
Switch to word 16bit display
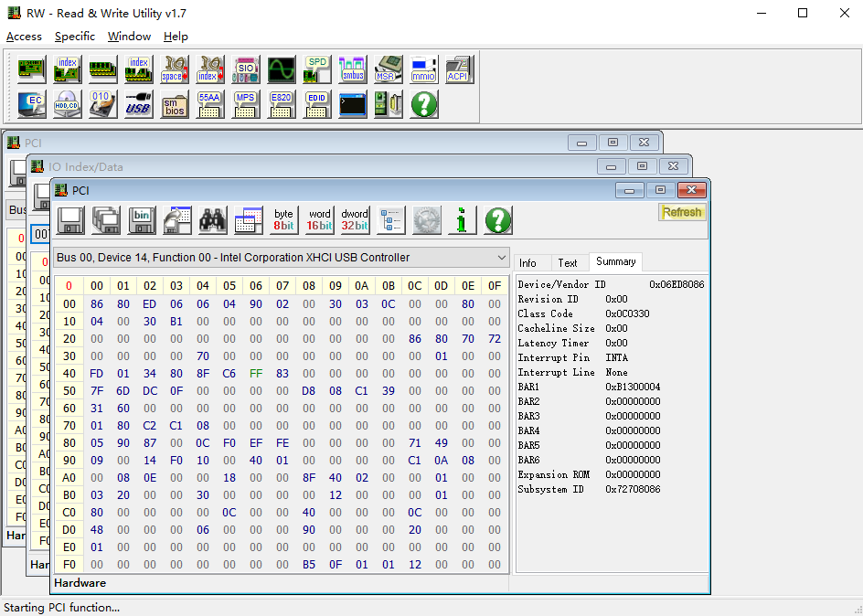320,220
